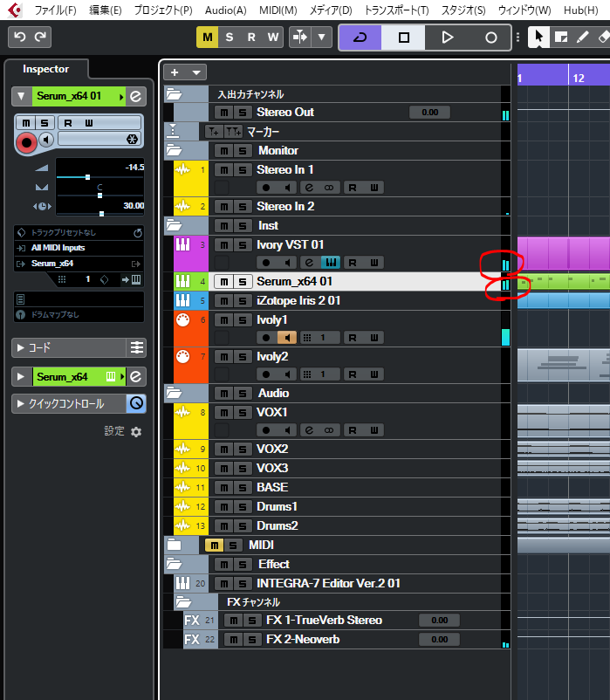
Task: Click the add cycle marker icon on マーカー track
Action: tap(232, 132)
